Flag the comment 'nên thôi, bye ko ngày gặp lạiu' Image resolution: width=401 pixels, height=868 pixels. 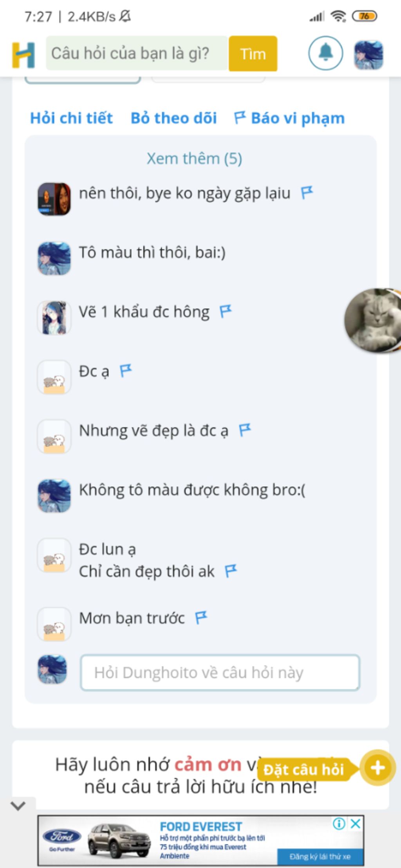coord(307,193)
